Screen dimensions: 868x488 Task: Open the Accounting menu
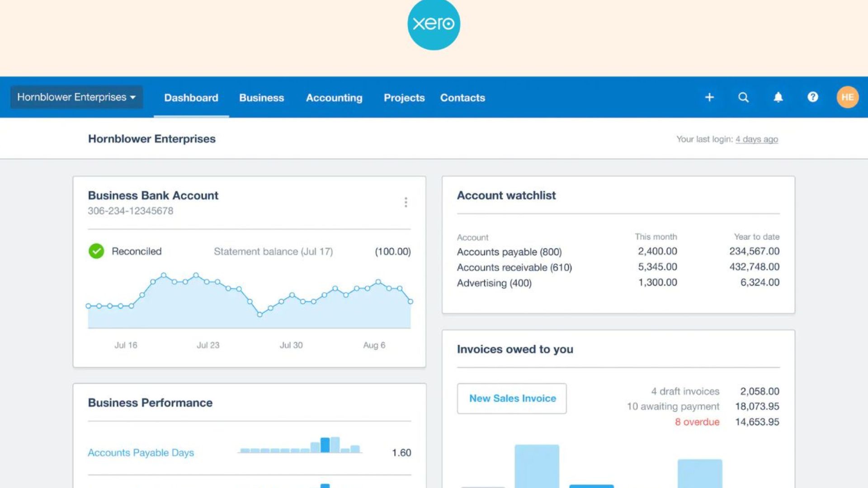click(334, 98)
